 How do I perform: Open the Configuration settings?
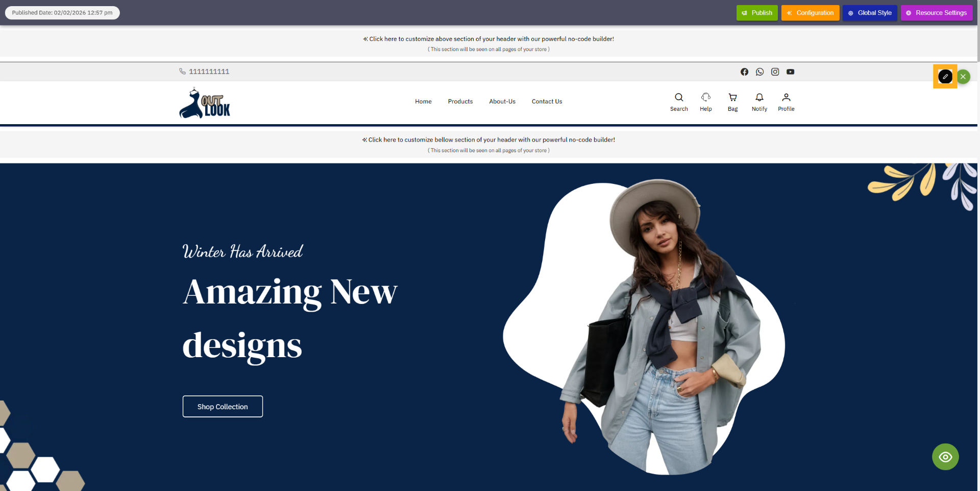click(x=810, y=12)
